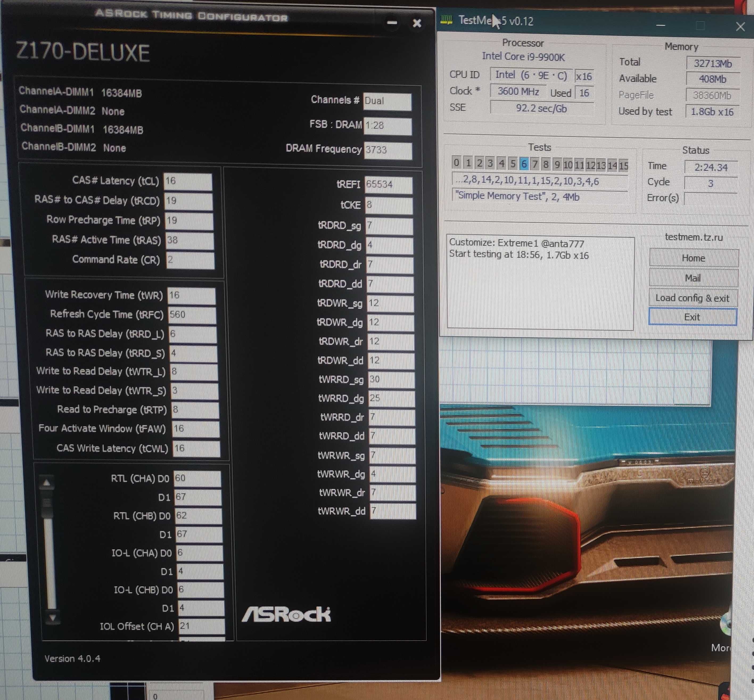This screenshot has width=754, height=700.
Task: Close the ASRock Timing Configurator window
Action: [417, 23]
